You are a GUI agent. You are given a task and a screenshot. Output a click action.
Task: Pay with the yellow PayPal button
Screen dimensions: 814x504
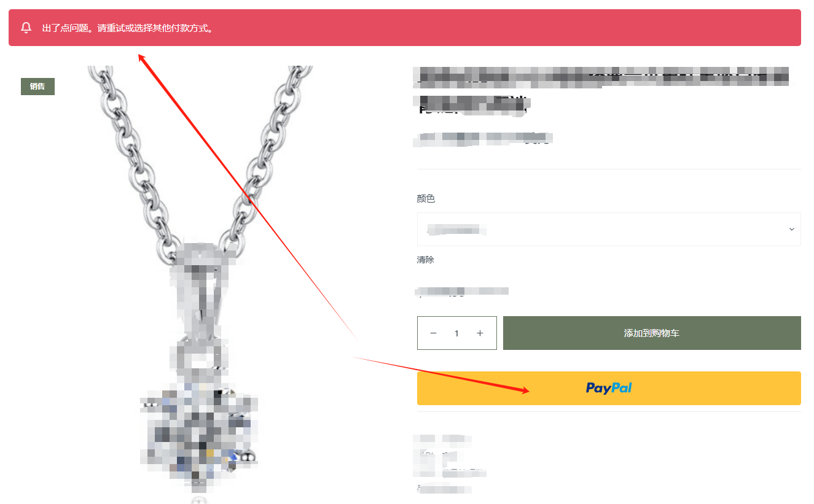609,388
